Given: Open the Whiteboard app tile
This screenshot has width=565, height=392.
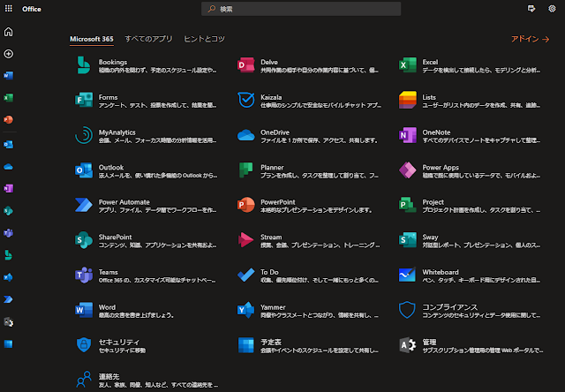Looking at the screenshot, I should [470, 275].
